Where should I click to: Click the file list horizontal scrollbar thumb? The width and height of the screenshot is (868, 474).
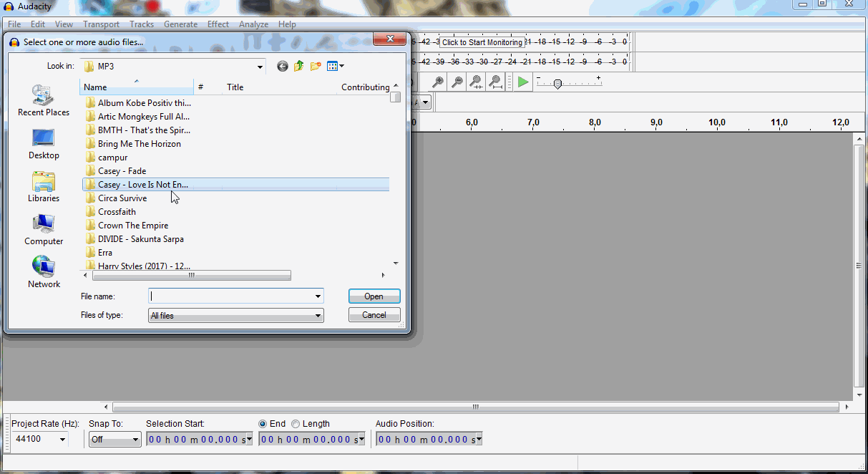191,275
